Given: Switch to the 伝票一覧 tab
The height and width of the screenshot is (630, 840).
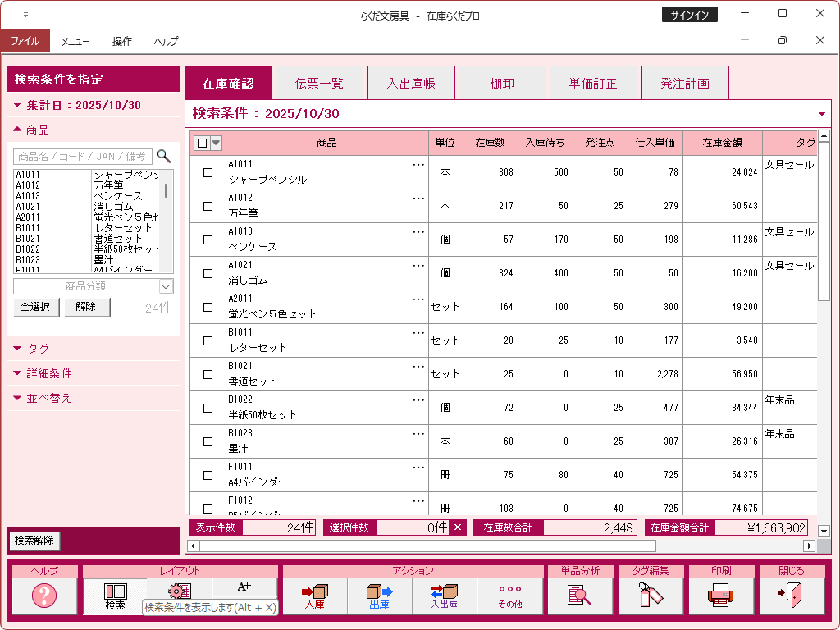Looking at the screenshot, I should click(319, 84).
